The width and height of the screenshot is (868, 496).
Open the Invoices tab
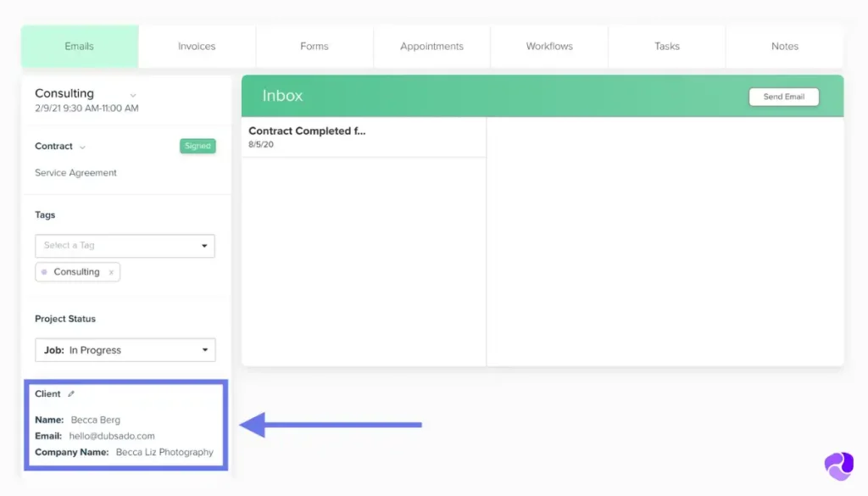[x=197, y=47]
